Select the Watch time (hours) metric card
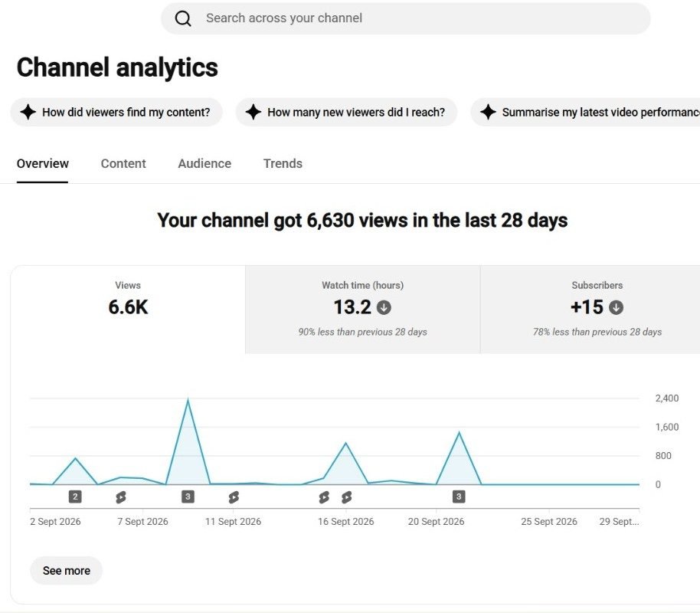Screen dimensions: 700x613 (x=362, y=309)
